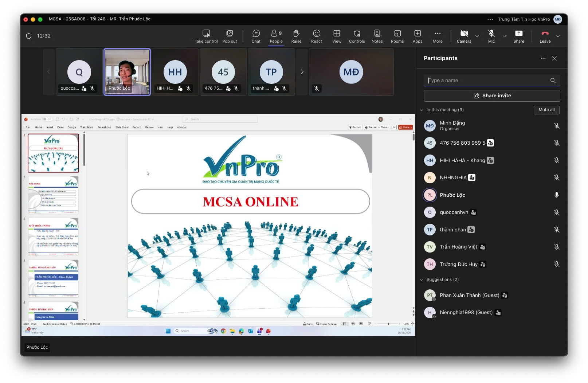588x383 pixels.
Task: Open the Apps button
Action: (418, 36)
